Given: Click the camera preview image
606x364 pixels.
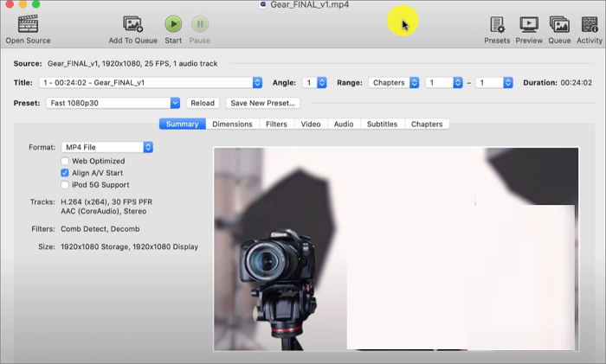Looking at the screenshot, I should (396, 249).
